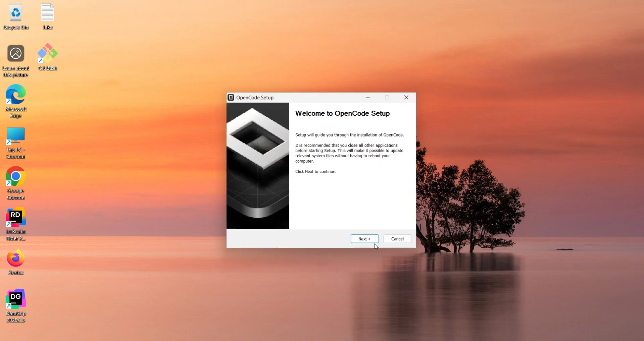Click the recommendation paragraph about closing applications
The height and width of the screenshot is (341, 644).
[349, 153]
